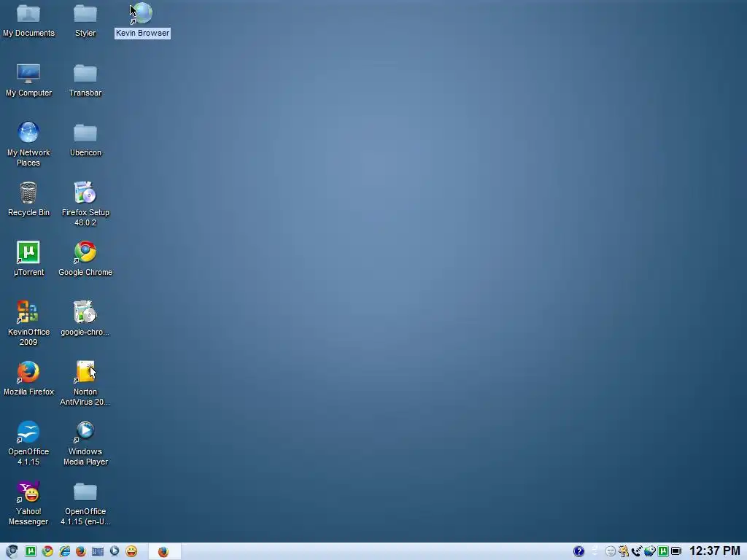Click the globe network tray icon

[650, 551]
